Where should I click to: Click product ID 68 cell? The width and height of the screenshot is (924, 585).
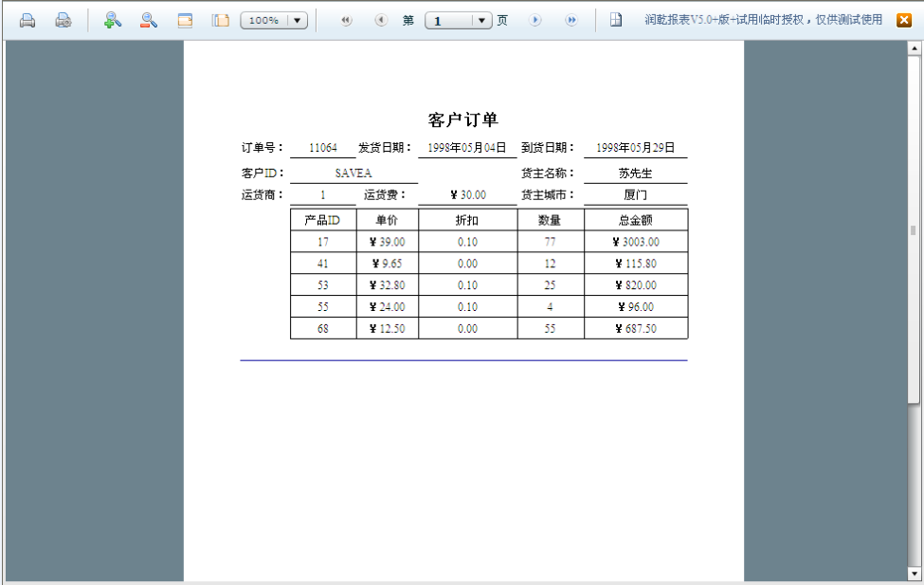(x=323, y=328)
